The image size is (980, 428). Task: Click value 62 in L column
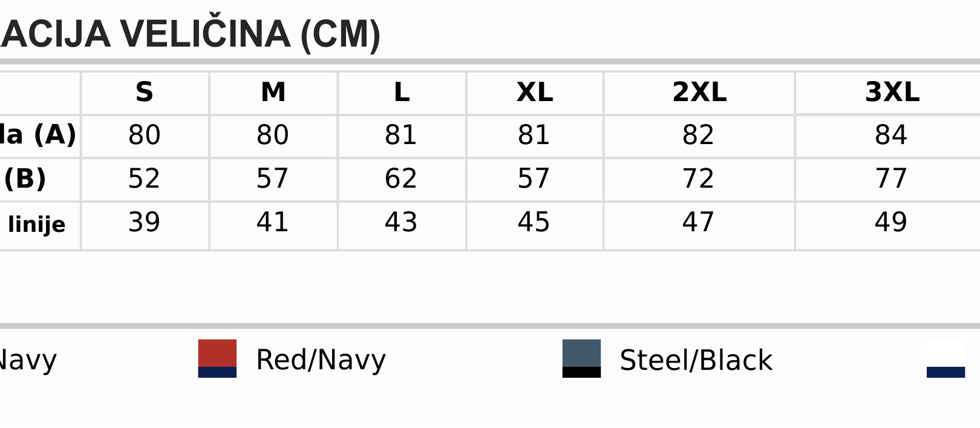(401, 179)
